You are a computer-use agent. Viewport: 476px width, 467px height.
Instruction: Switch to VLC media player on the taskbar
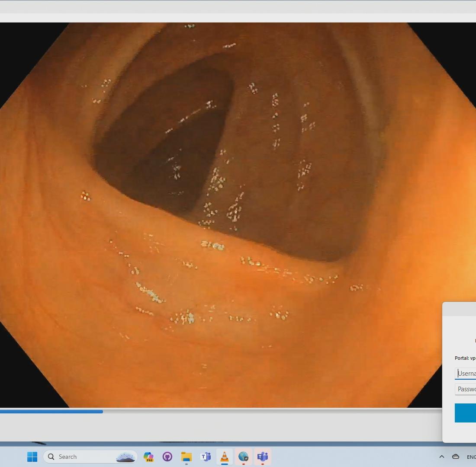pyautogui.click(x=225, y=457)
